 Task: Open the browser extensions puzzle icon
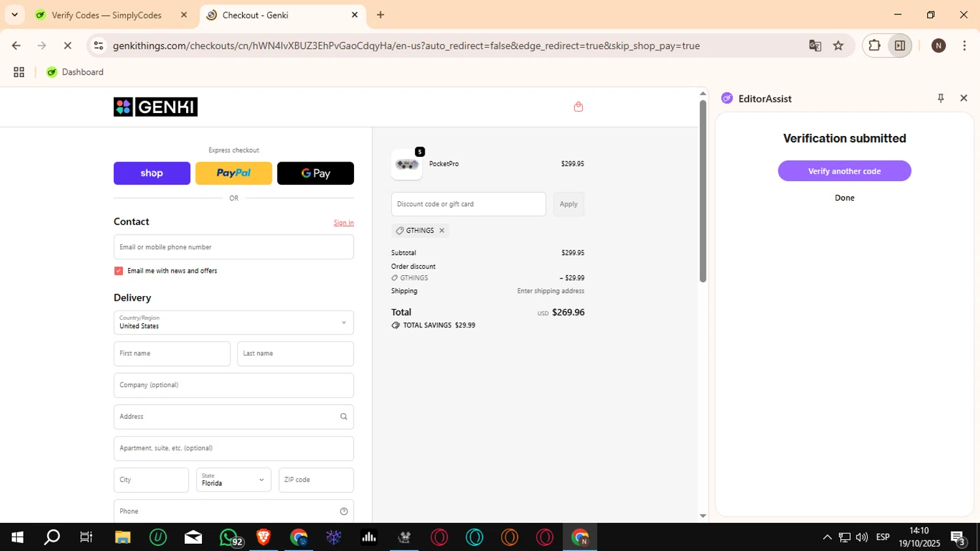click(874, 46)
